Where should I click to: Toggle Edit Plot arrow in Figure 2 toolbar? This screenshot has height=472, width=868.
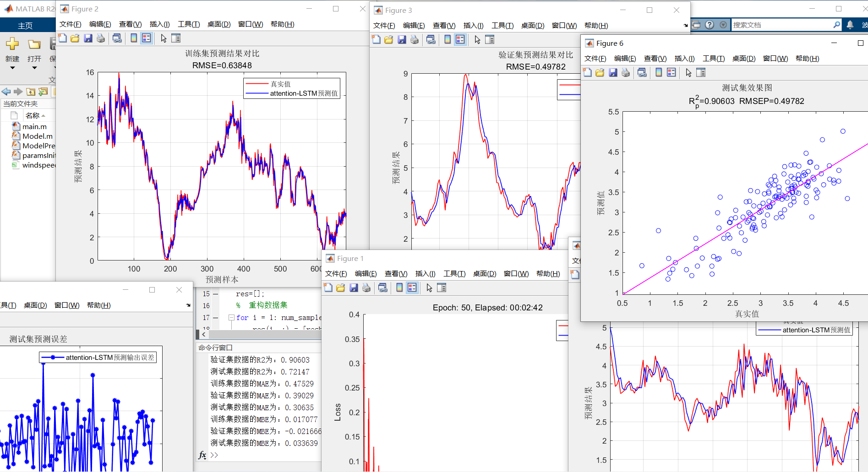pyautogui.click(x=164, y=38)
